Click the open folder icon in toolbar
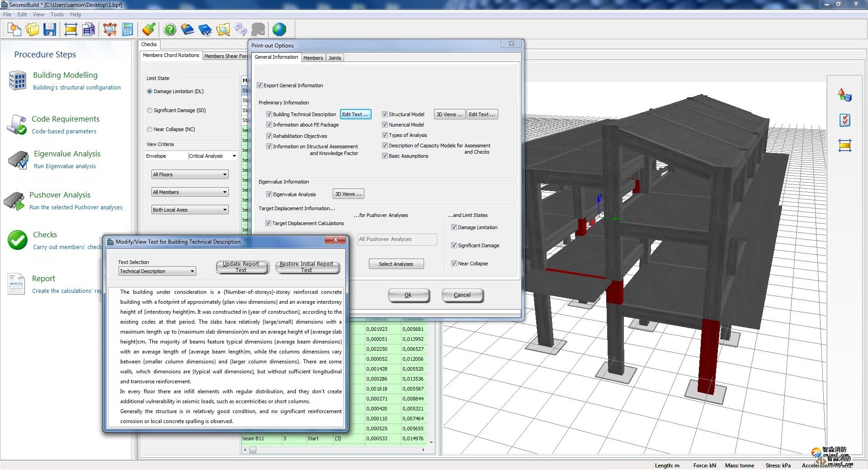The image size is (868, 471). (33, 30)
